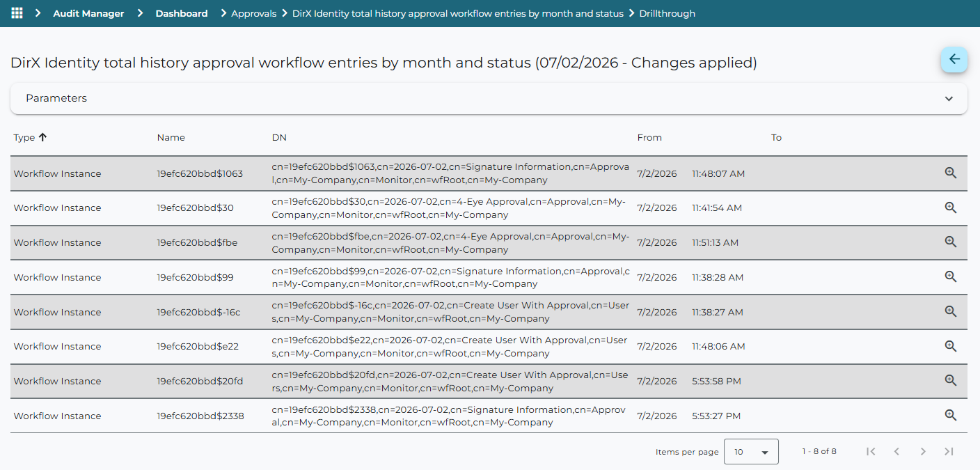Screen dimensions: 980x470
Task: Go to next page of results
Action: [x=923, y=451]
